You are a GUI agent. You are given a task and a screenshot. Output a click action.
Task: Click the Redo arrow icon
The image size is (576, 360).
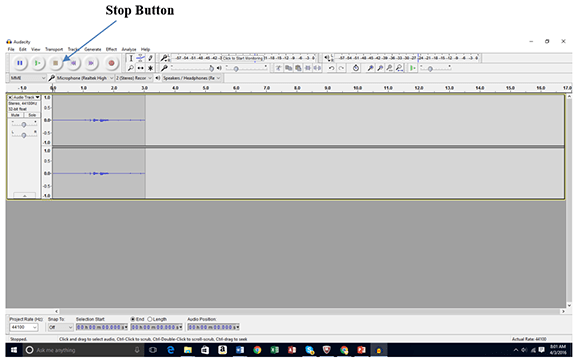(341, 68)
